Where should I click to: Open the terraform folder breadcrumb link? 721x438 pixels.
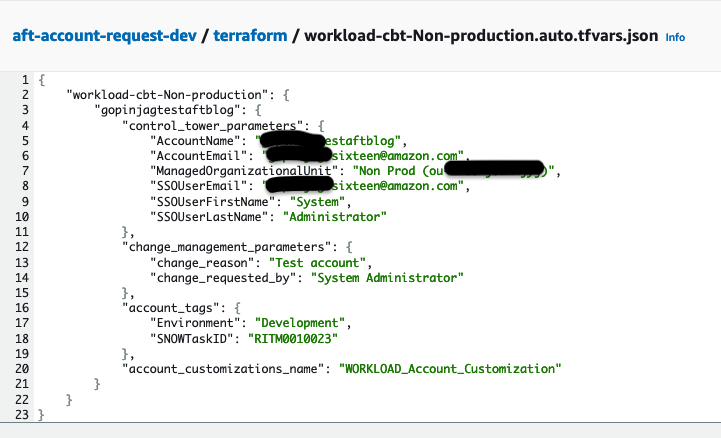[x=250, y=35]
